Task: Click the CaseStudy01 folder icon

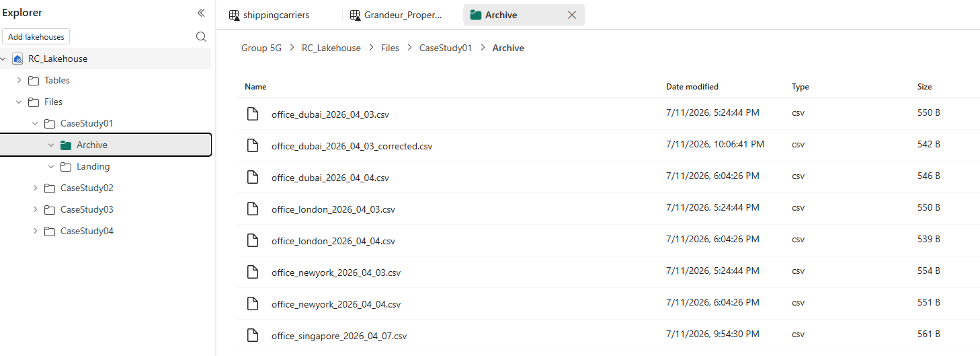Action: 50,123
